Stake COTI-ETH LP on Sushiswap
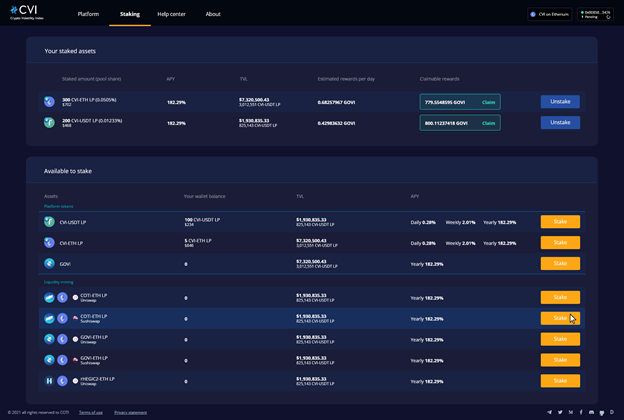The image size is (624, 420). coord(560,318)
